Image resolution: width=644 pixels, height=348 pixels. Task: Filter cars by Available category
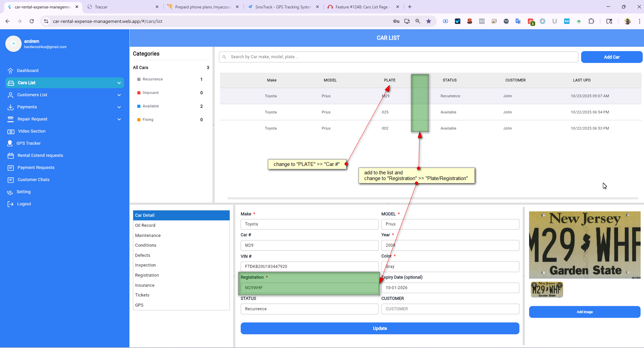(x=151, y=106)
